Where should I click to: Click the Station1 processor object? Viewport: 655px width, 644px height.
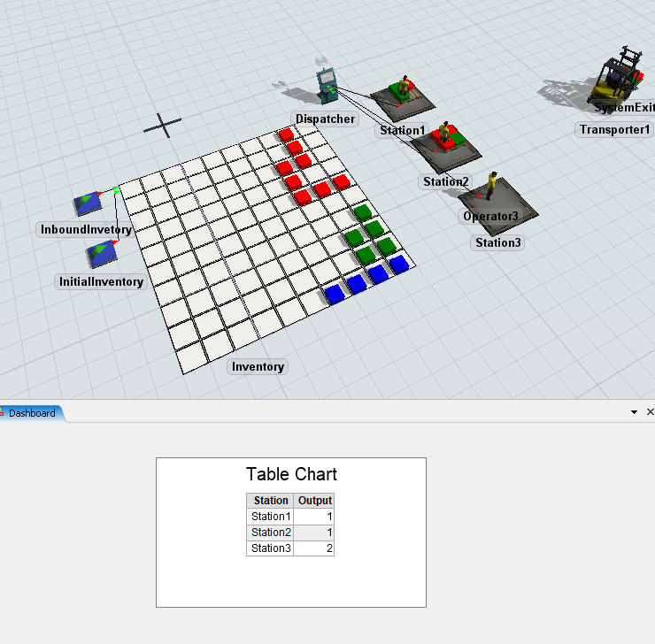[403, 96]
